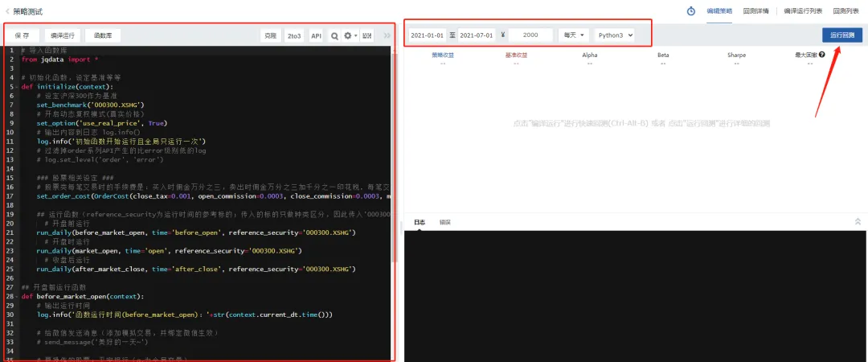Click the start date field 2021-01-01
The height and width of the screenshot is (362, 868).
428,35
